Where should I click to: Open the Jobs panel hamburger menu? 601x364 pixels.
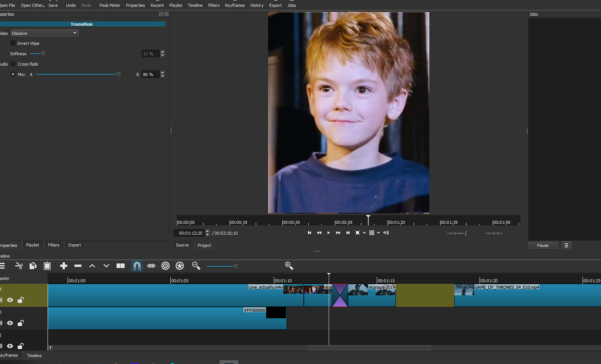pyautogui.click(x=566, y=245)
